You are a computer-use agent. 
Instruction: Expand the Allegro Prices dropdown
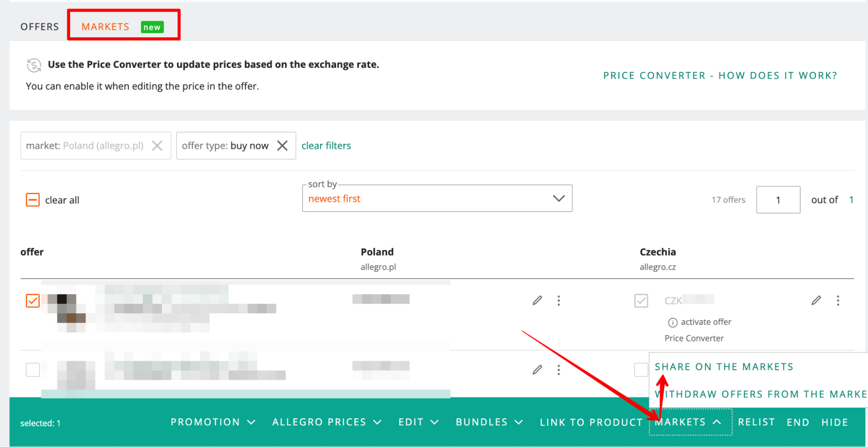pyautogui.click(x=327, y=422)
